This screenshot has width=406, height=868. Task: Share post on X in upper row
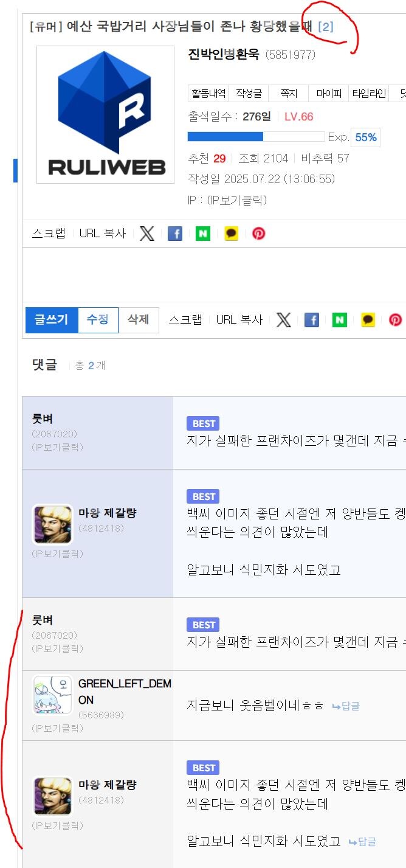coord(146,234)
